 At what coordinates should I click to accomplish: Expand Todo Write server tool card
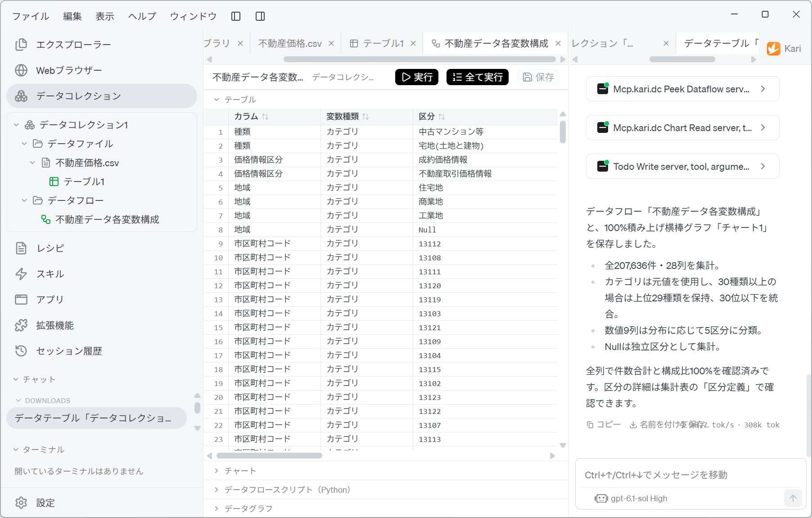(682, 166)
